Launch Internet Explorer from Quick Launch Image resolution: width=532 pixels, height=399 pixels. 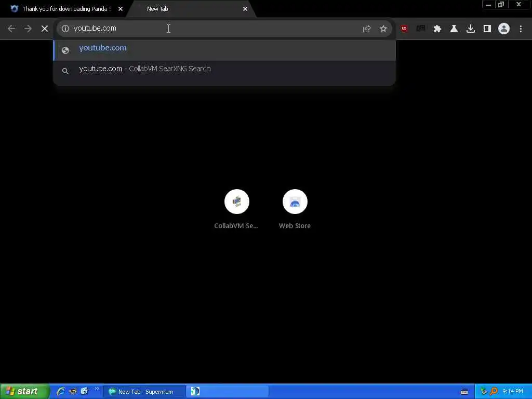click(61, 392)
